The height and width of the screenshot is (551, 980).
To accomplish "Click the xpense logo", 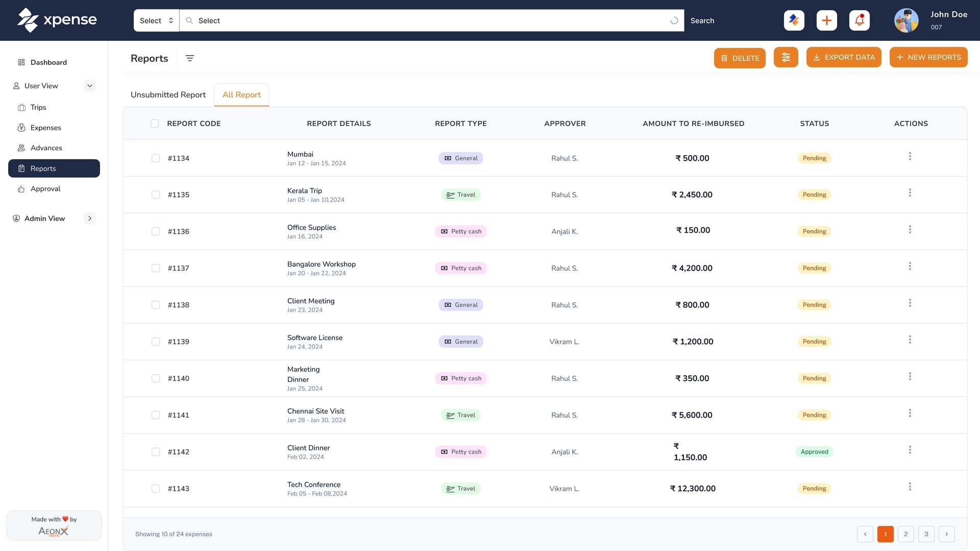I will coord(57,20).
